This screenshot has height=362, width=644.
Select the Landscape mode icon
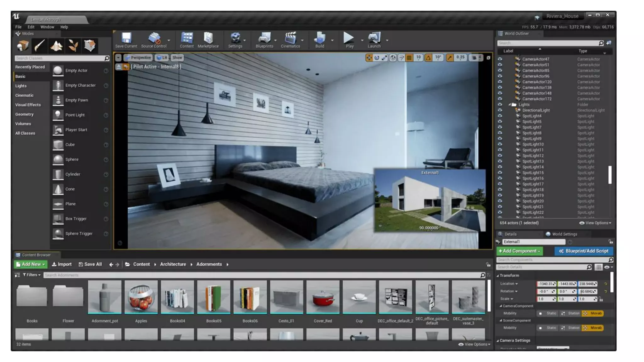click(56, 46)
